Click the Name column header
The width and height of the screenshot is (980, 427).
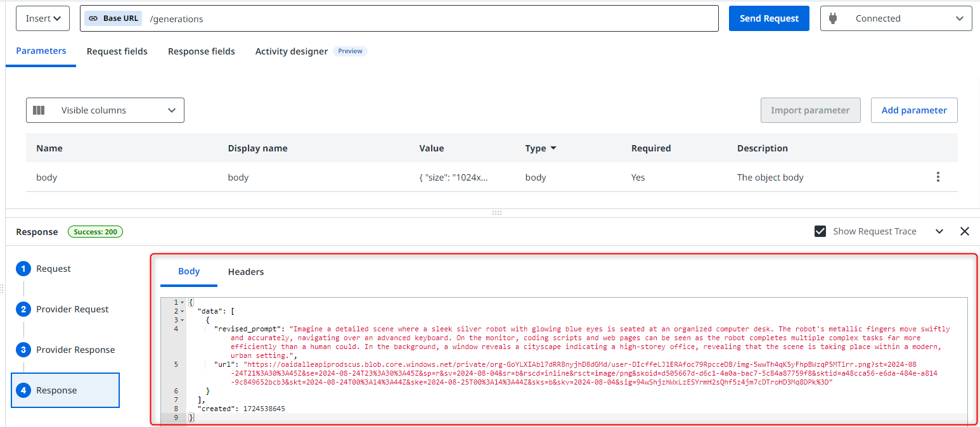click(49, 148)
